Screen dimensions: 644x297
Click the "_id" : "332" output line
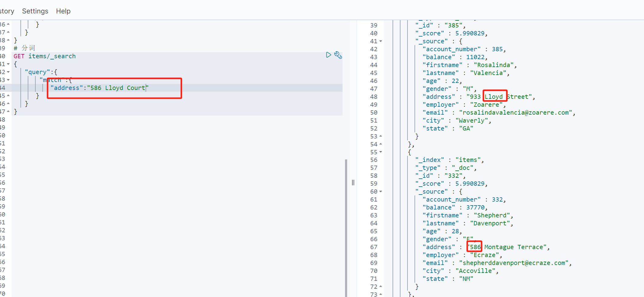click(440, 176)
